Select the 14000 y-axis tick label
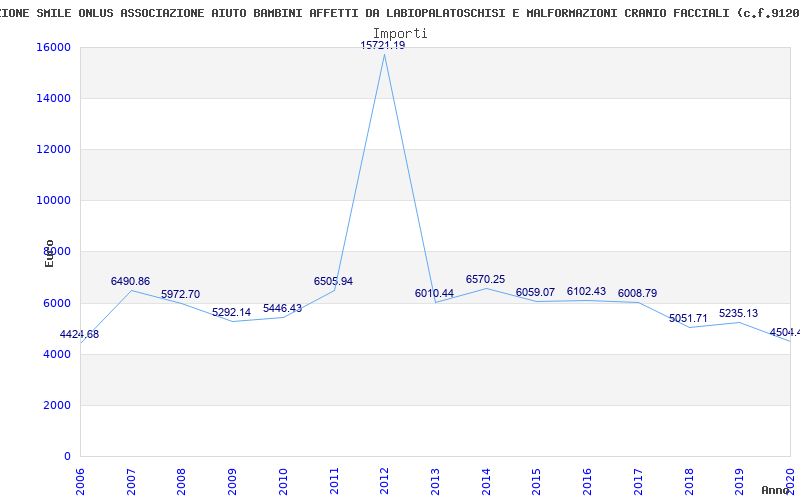 (53, 98)
